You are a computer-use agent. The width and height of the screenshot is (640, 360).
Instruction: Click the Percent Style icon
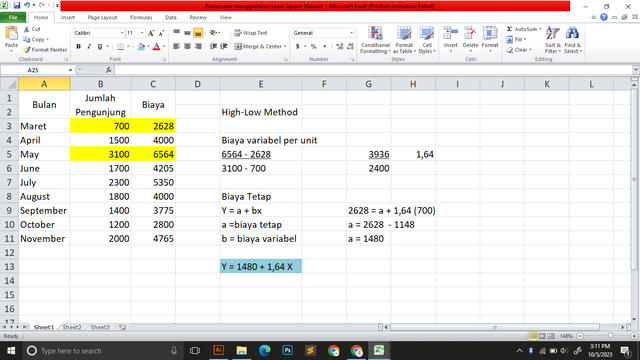pyautogui.click(x=313, y=47)
